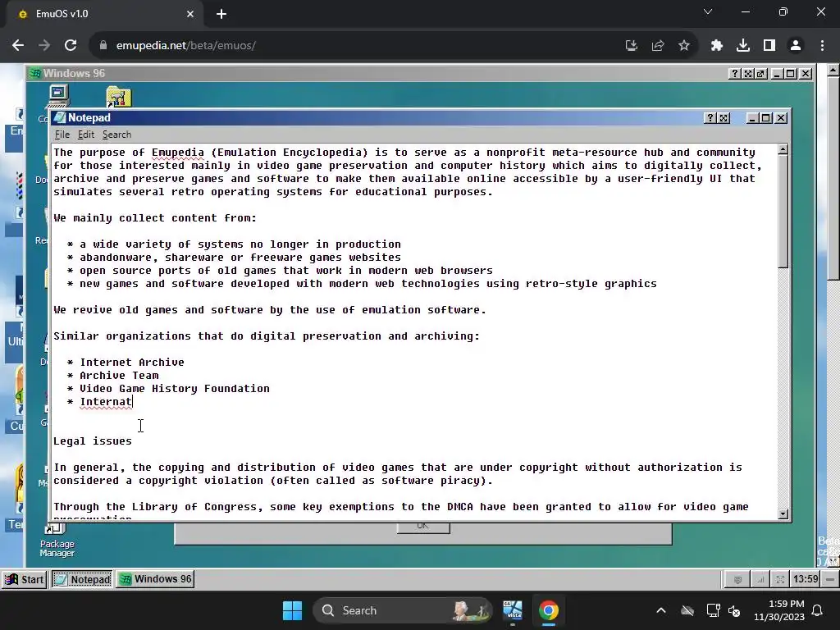Open the Windows Start button
Viewport: 840px width, 630px height.
tap(293, 610)
